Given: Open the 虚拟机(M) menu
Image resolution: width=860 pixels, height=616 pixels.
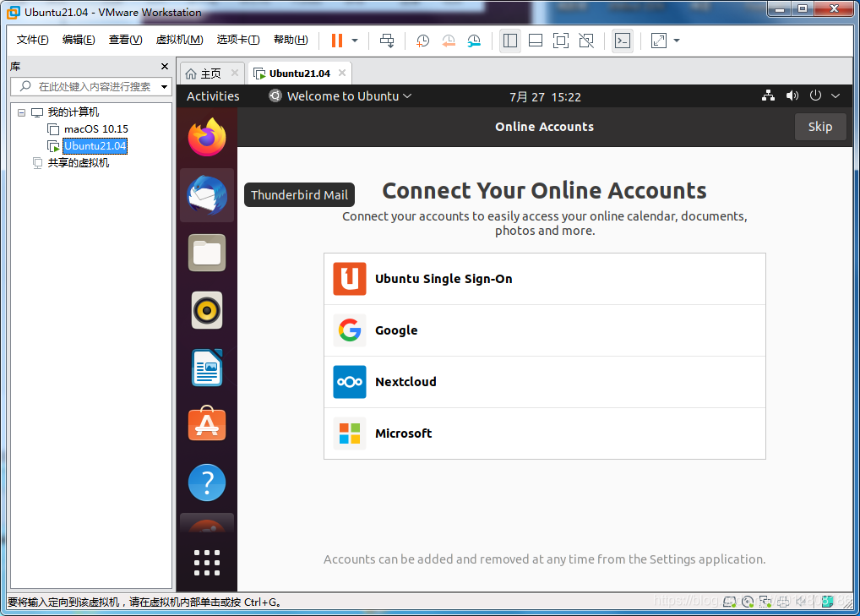Looking at the screenshot, I should tap(179, 40).
